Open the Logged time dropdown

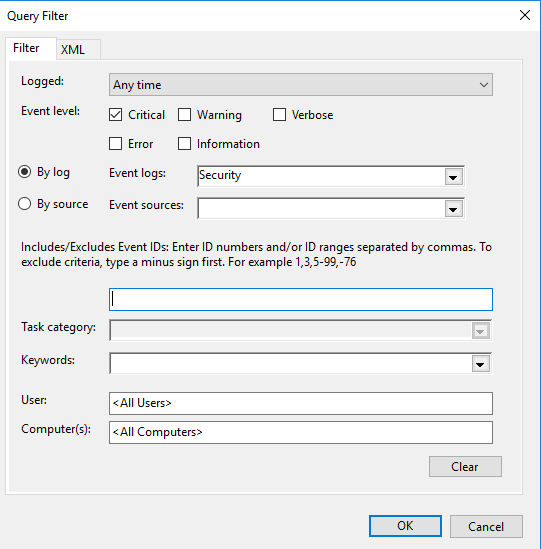coord(301,84)
